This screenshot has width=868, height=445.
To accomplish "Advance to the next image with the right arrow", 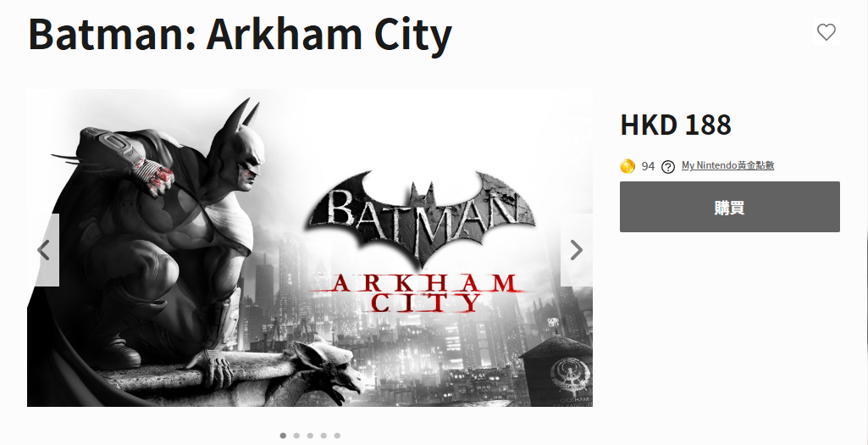I will [x=576, y=250].
